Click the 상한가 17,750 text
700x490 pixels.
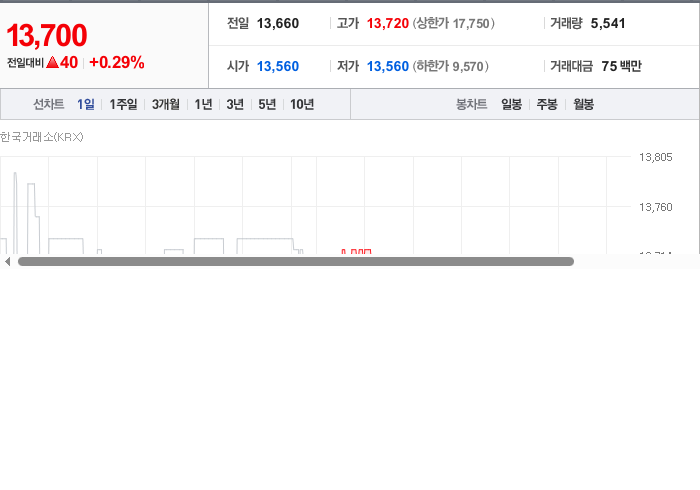point(454,23)
